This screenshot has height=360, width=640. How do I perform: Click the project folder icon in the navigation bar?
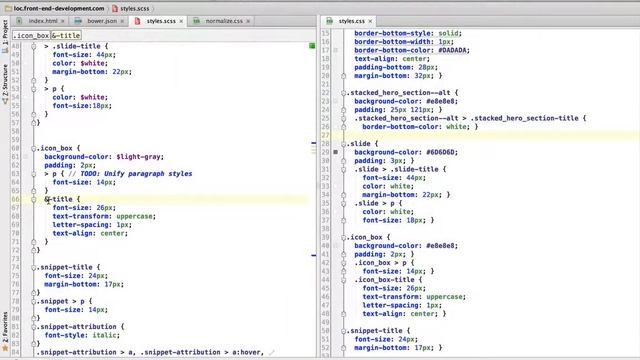click(8, 8)
